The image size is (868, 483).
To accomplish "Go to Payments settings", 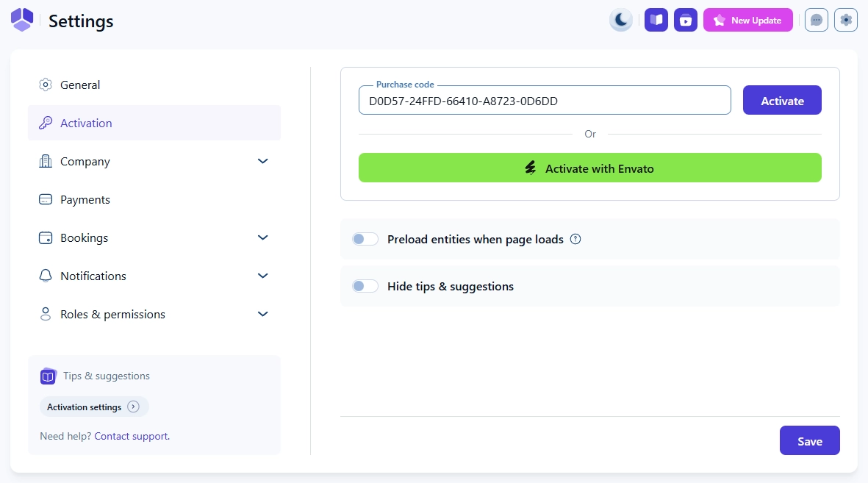I will (85, 199).
